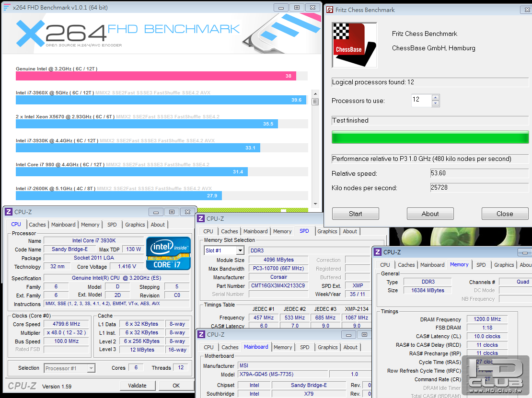Select Graphics tab in CPU-Z SPD window
Screen dimensions: 532x398
pyautogui.click(x=327, y=231)
